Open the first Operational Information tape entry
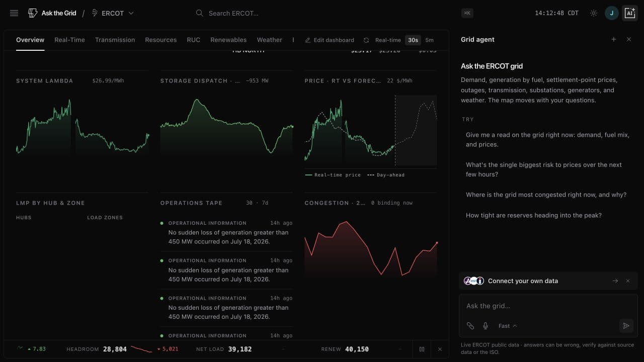 [x=226, y=232]
